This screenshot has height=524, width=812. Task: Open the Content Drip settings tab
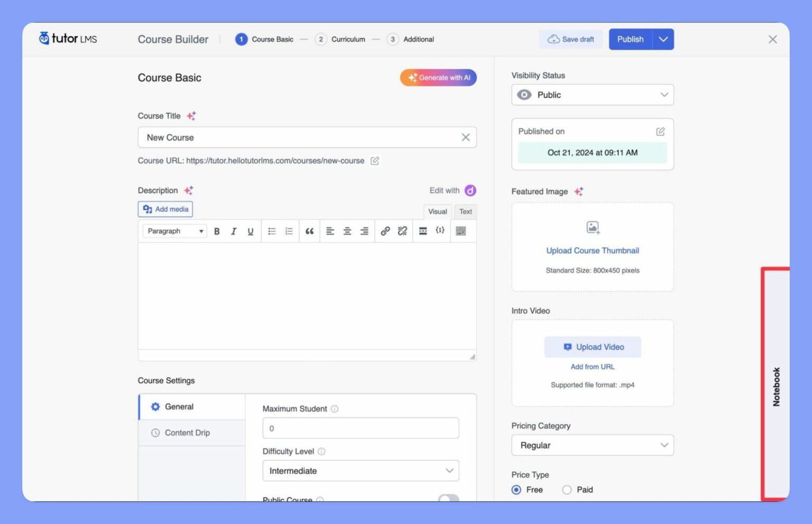[187, 433]
